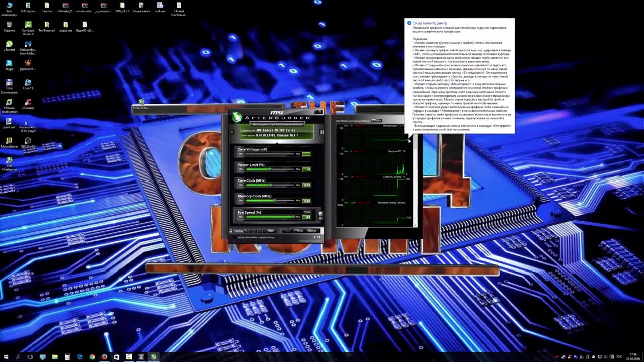Open Windows Store taskbar icon

point(116,357)
